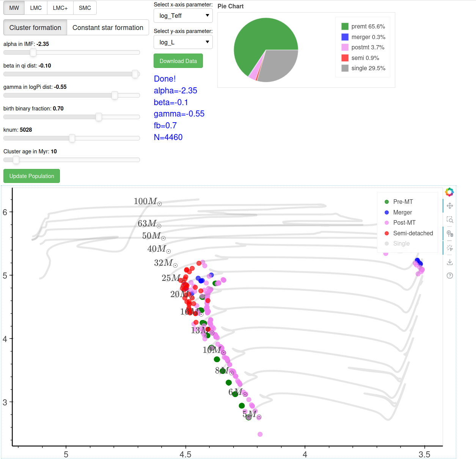Image resolution: width=476 pixels, height=465 pixels.
Task: Show Single stars via legend entry
Action: [x=401, y=244]
